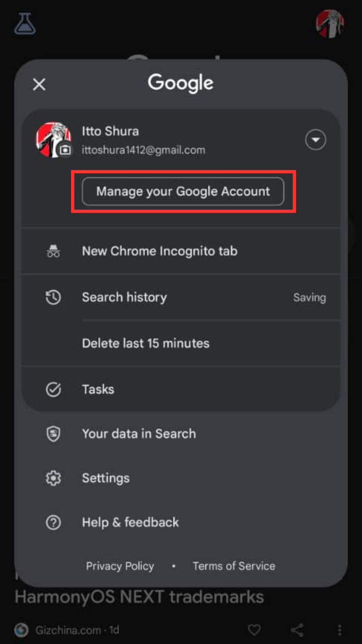Open Tasks from the menu
The width and height of the screenshot is (362, 644).
pyautogui.click(x=98, y=389)
